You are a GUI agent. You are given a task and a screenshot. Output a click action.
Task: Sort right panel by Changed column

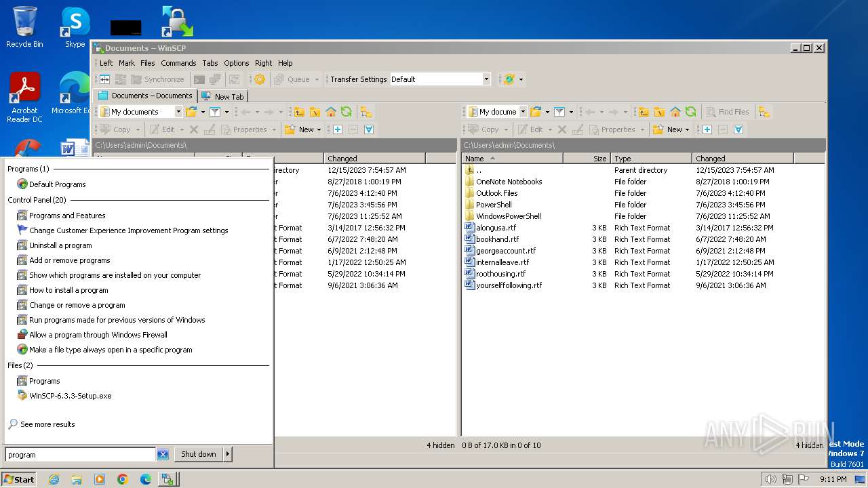743,158
